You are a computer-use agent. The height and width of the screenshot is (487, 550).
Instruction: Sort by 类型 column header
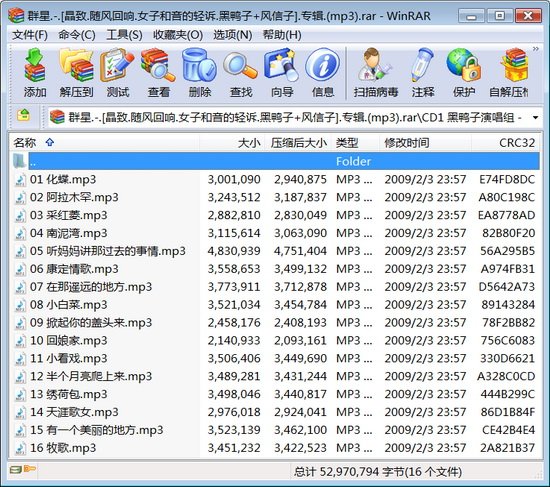[x=355, y=143]
